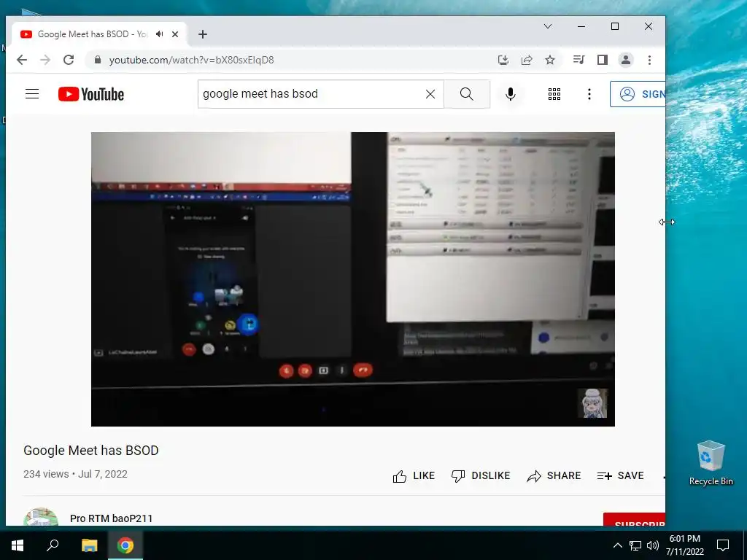
Task: Open Chrome profile avatar
Action: (x=625, y=60)
